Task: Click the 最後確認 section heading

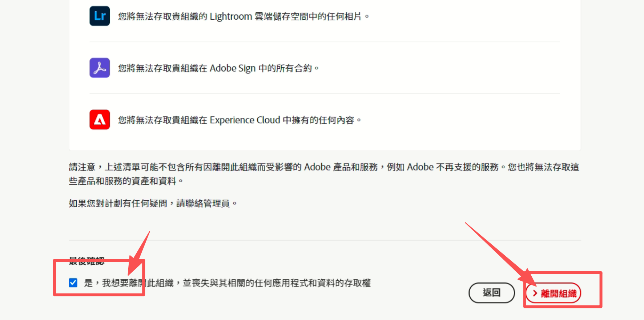Action: coord(86,261)
